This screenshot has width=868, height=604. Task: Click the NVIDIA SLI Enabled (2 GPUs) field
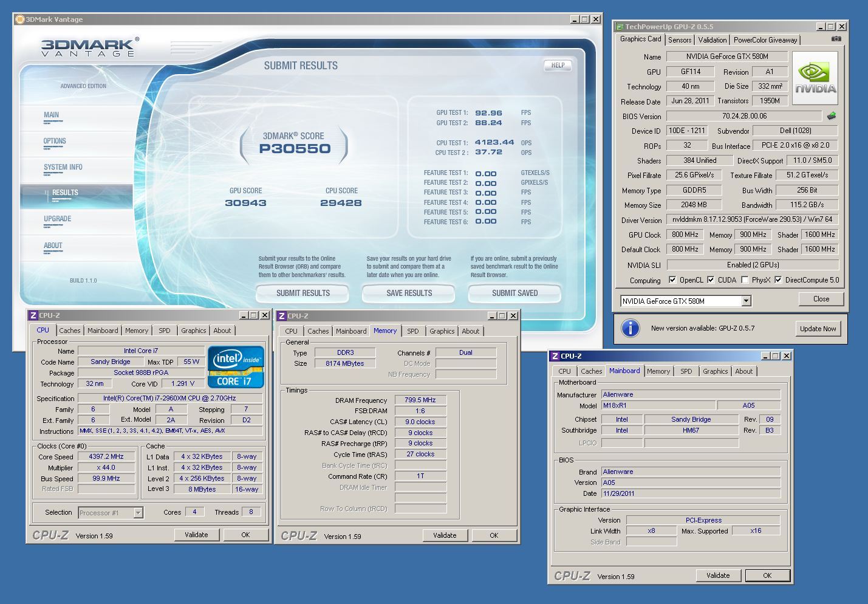(753, 265)
